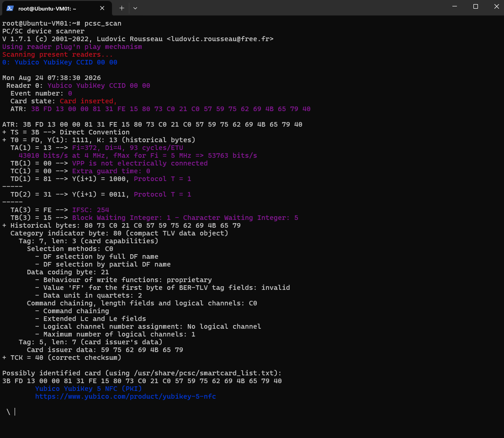
Task: Click 'Data unit in quartets: 2' line
Action: coord(88,295)
